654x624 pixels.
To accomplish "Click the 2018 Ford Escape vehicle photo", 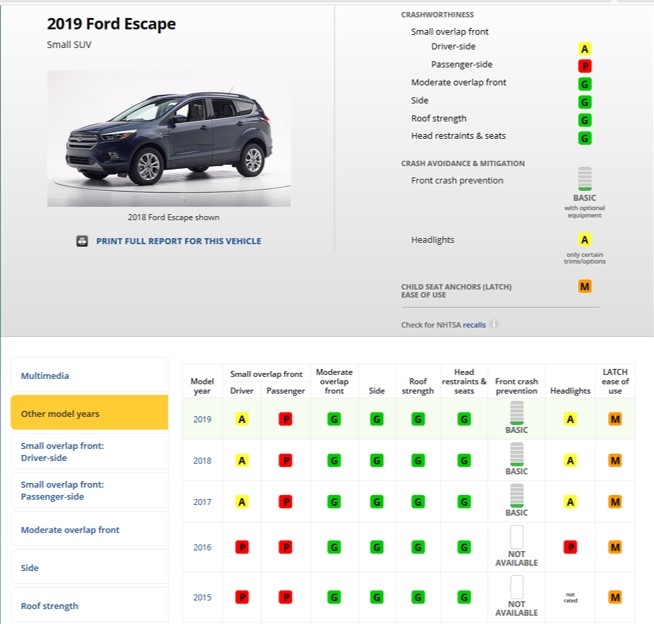I will (x=169, y=138).
